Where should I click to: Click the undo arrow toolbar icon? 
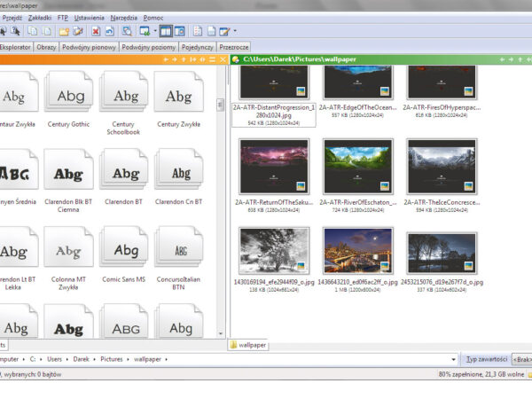click(109, 31)
